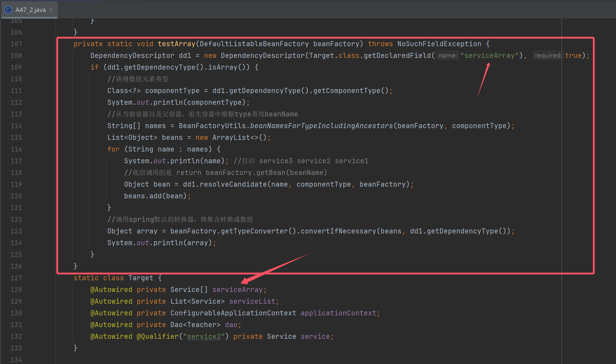
Task: Click the 'name:' parameter hint
Action: click(x=448, y=56)
